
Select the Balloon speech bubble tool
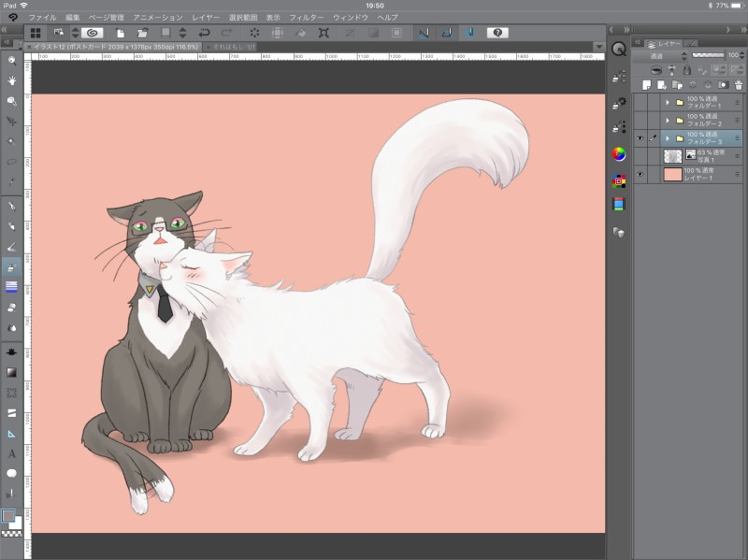coord(12,473)
